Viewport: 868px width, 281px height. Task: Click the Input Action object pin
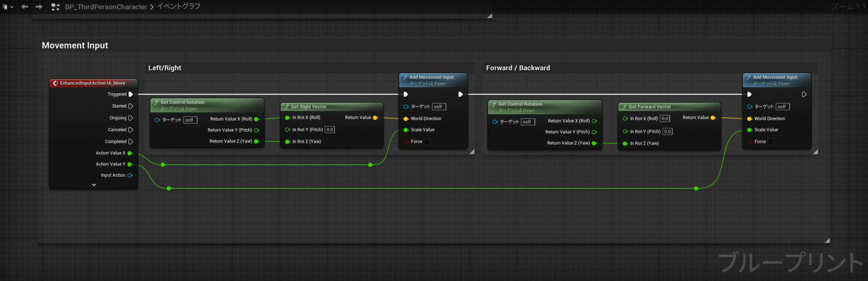pos(130,175)
